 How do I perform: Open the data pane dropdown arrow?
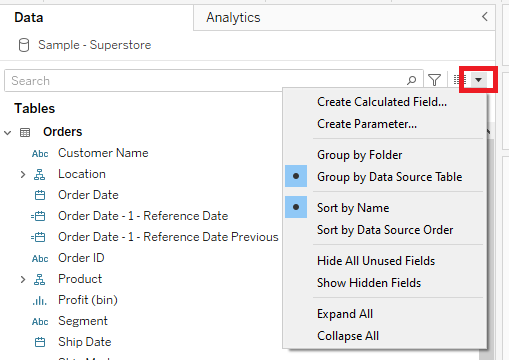[479, 80]
